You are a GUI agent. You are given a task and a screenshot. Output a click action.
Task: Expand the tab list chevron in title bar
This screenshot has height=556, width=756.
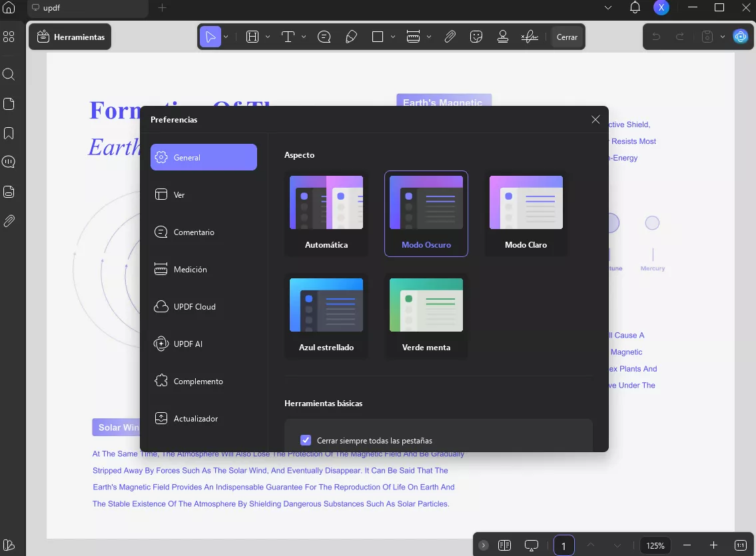tap(608, 8)
